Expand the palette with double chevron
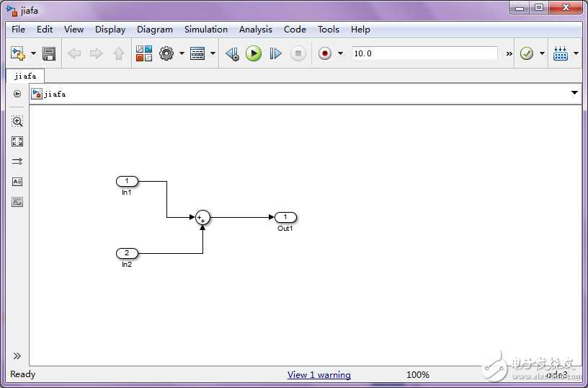588x388 pixels. point(17,356)
